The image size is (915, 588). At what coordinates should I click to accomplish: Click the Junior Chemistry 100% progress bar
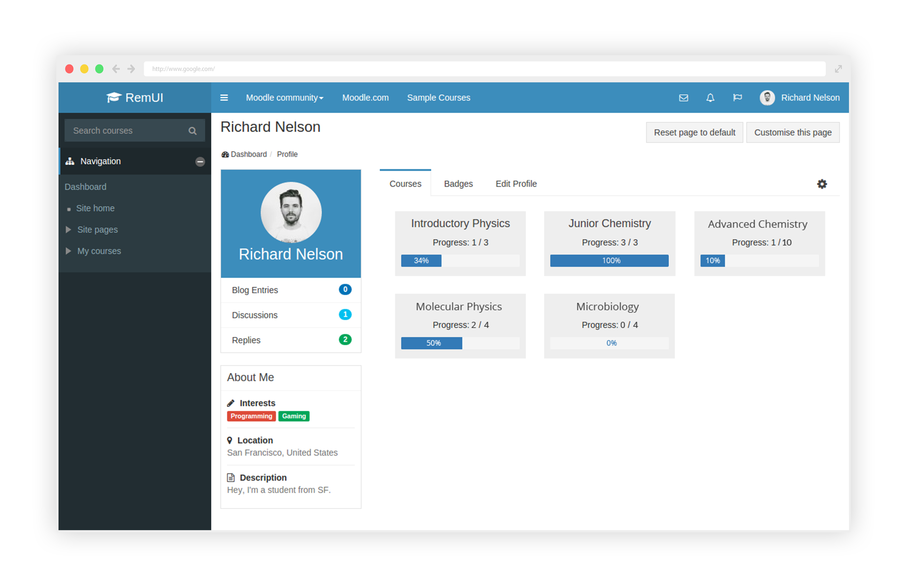pos(609,260)
